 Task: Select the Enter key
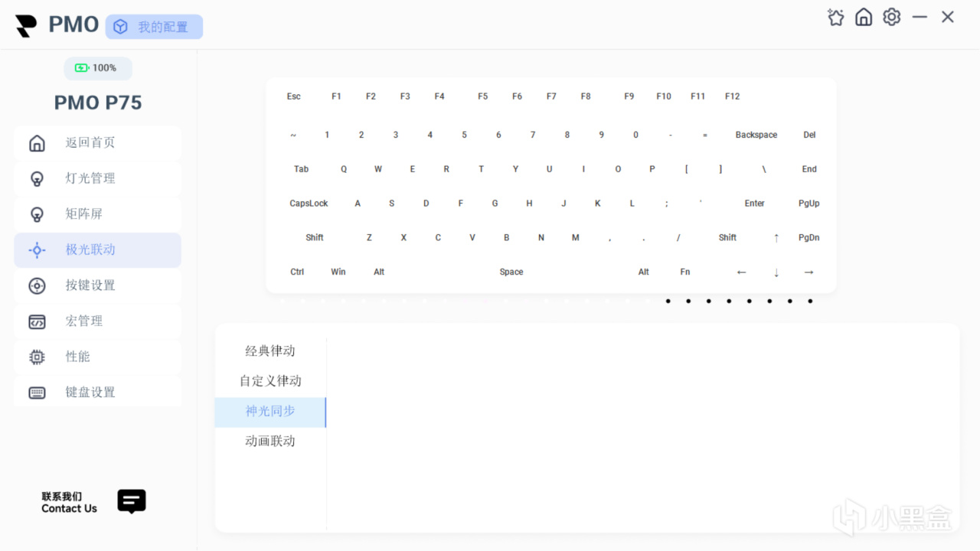(x=755, y=204)
